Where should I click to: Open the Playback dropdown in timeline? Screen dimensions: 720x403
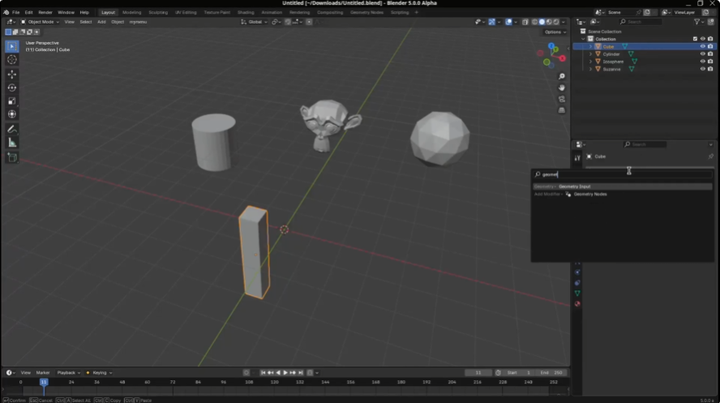[68, 373]
